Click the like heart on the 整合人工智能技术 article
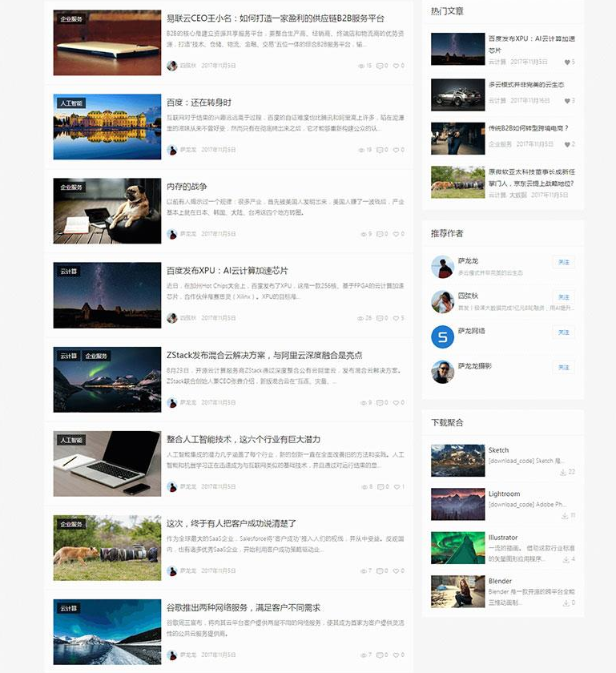The width and height of the screenshot is (616, 673). click(x=395, y=486)
